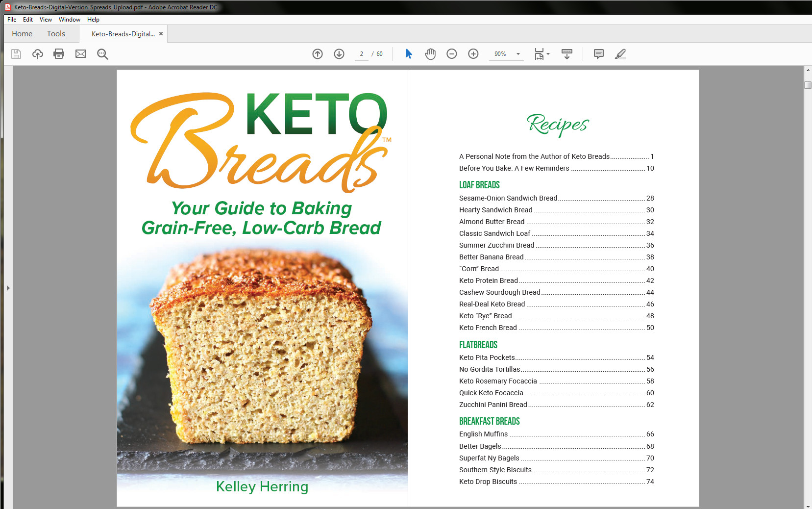Image resolution: width=812 pixels, height=509 pixels.
Task: Zoom in with plus button
Action: click(x=473, y=54)
